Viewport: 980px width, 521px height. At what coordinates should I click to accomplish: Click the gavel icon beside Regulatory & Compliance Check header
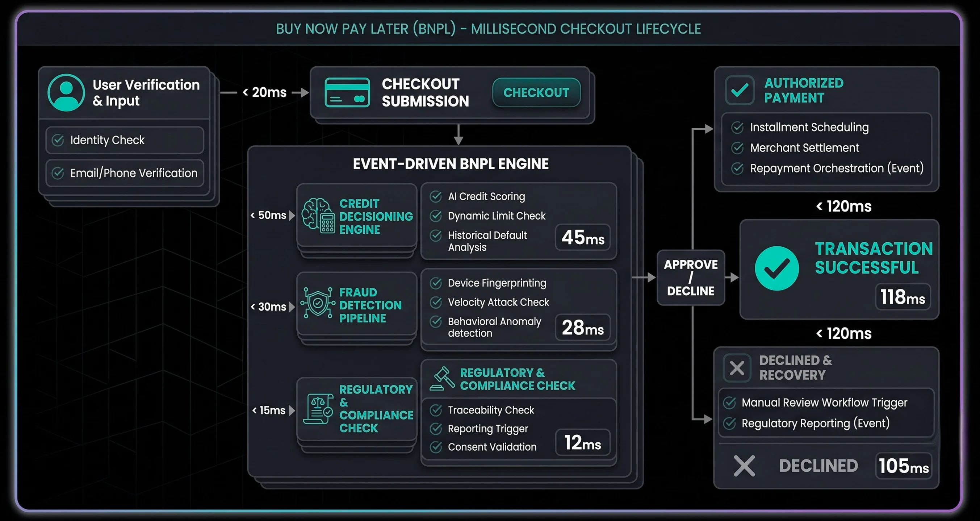pos(442,379)
